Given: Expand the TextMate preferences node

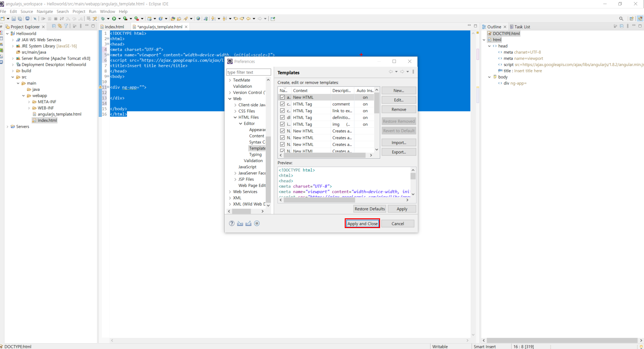Looking at the screenshot, I should click(x=230, y=80).
